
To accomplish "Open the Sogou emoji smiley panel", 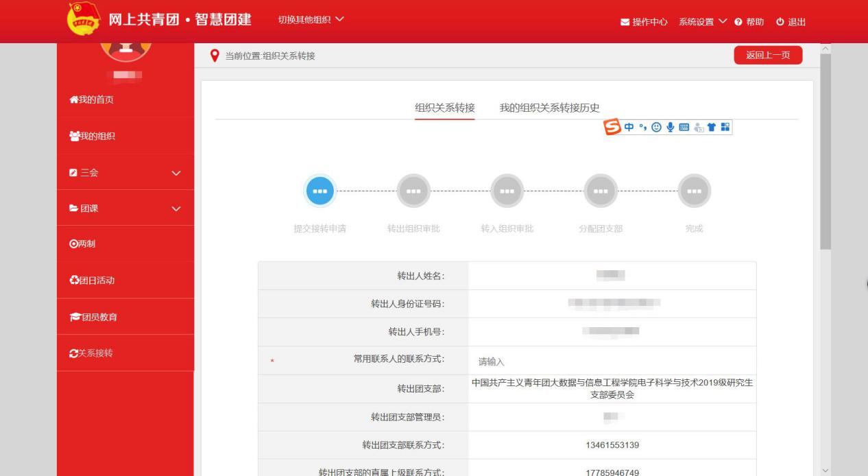I will [656, 128].
